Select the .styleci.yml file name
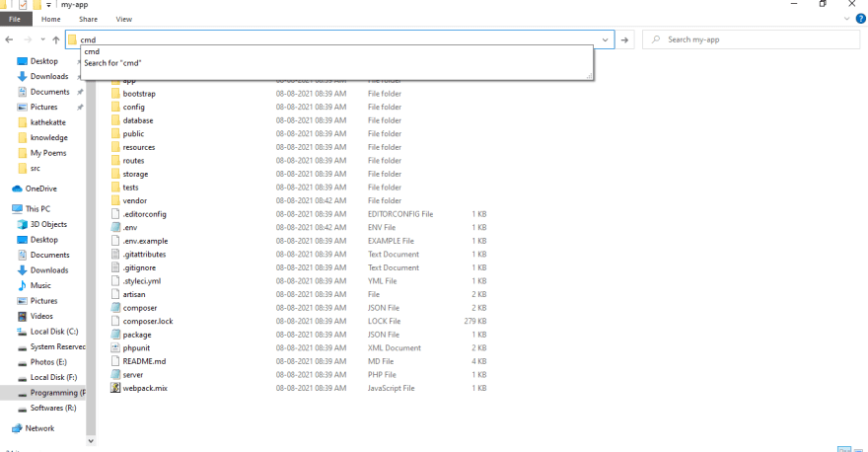868x452 pixels. (142, 281)
